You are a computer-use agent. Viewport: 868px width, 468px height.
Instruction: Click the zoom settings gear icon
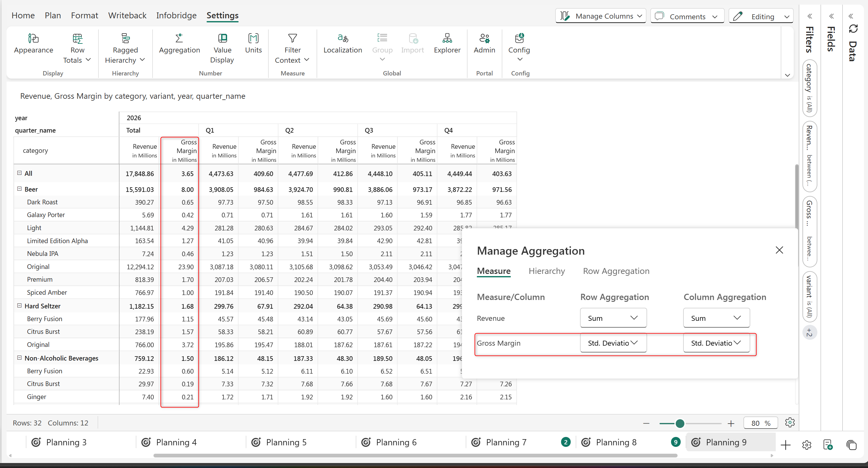click(x=789, y=423)
